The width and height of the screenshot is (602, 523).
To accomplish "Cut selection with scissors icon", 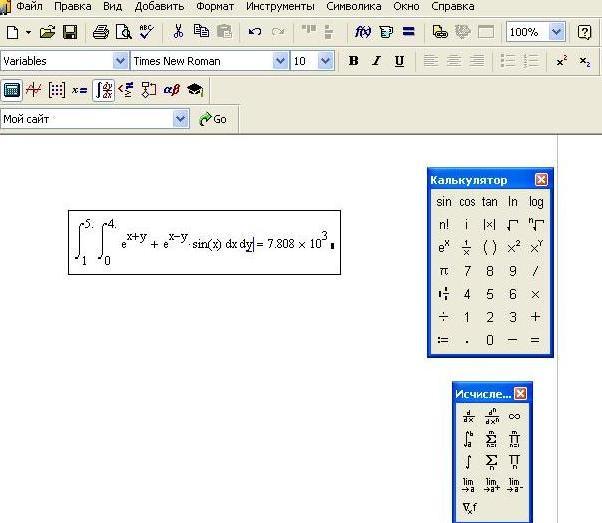I will [178, 31].
